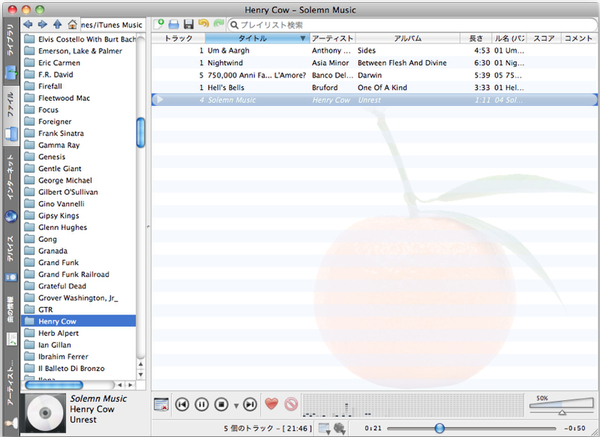Screen dimensions: 600x437
Task: Sort by the コメント column
Action: (579, 38)
